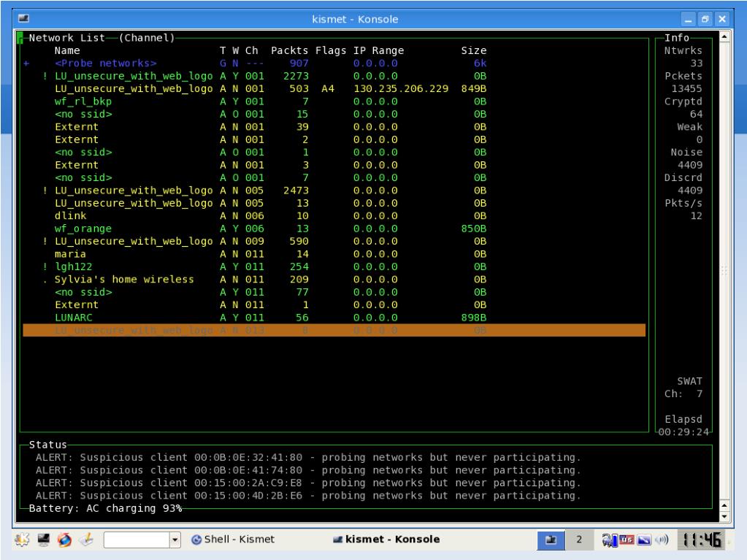Click the terminal scrollbar bottom down arrow
This screenshot has width=747, height=560.
724,517
